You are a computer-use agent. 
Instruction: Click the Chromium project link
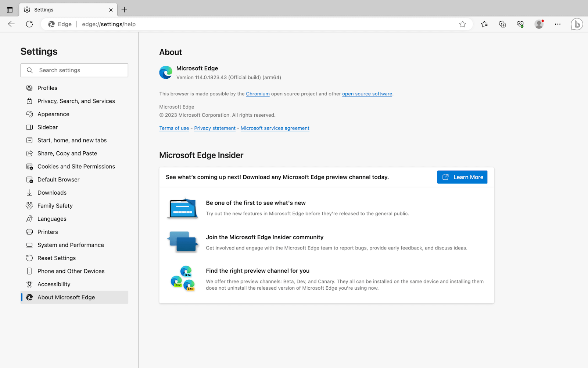pos(258,94)
